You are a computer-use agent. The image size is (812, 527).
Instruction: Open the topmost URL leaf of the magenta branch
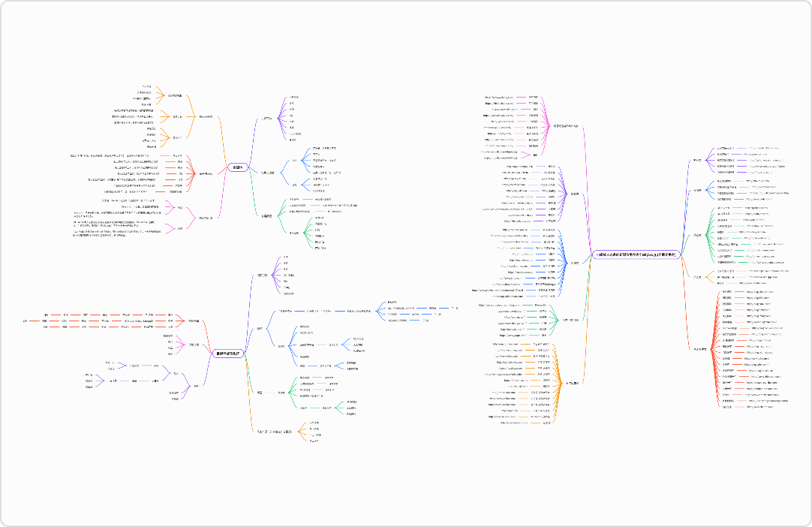pyautogui.click(x=499, y=98)
